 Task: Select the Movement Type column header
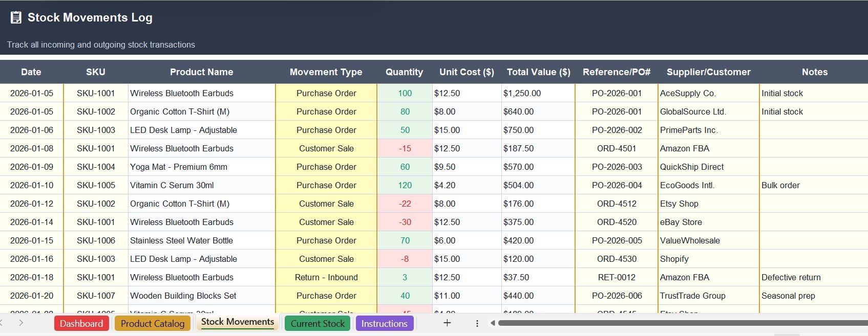coord(326,72)
